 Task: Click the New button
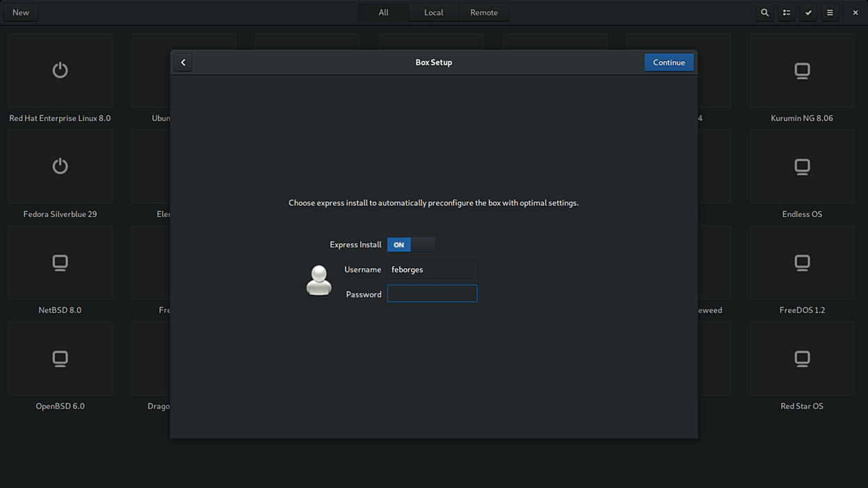tap(21, 13)
